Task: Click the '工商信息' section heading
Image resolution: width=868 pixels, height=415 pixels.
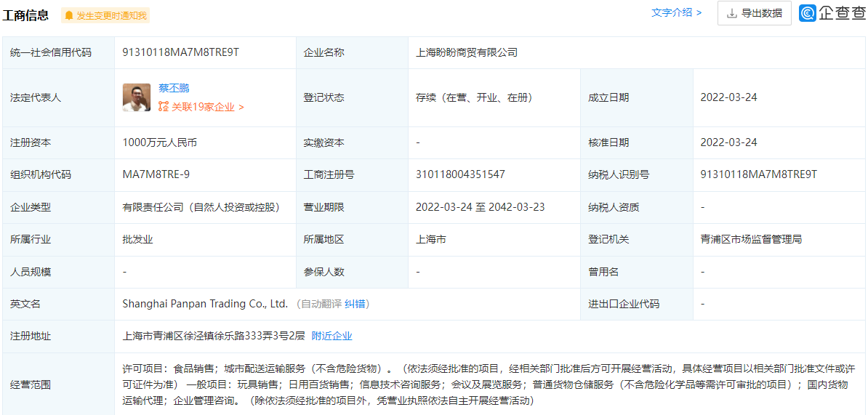Action: pos(25,15)
